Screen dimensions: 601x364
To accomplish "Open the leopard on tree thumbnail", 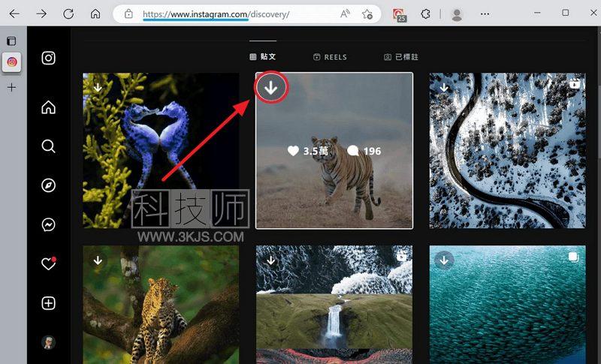I will (x=161, y=305).
